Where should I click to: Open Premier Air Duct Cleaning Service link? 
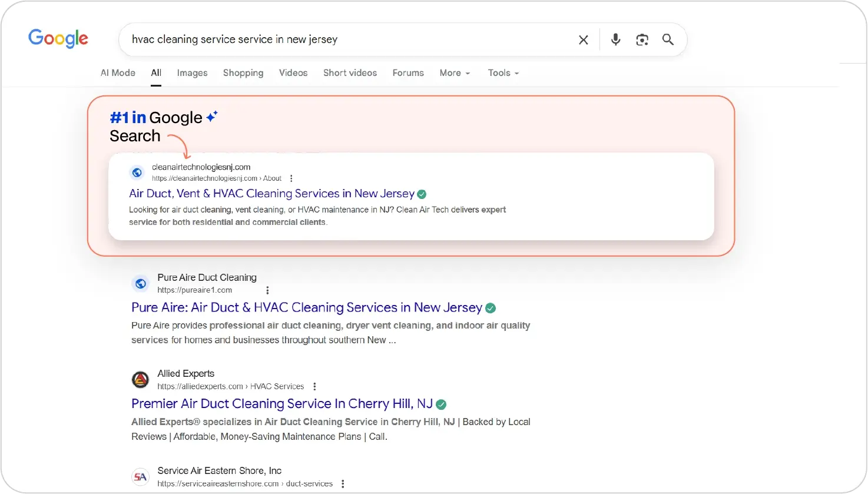[x=281, y=404]
